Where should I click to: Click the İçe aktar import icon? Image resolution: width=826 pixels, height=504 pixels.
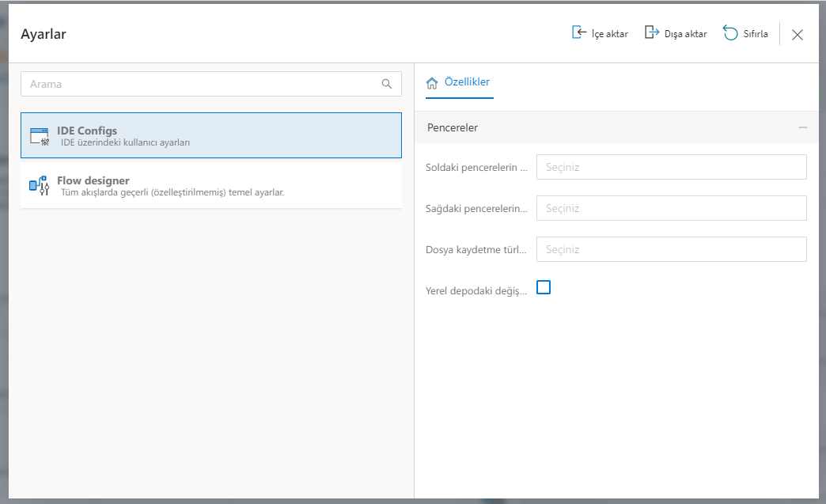579,33
